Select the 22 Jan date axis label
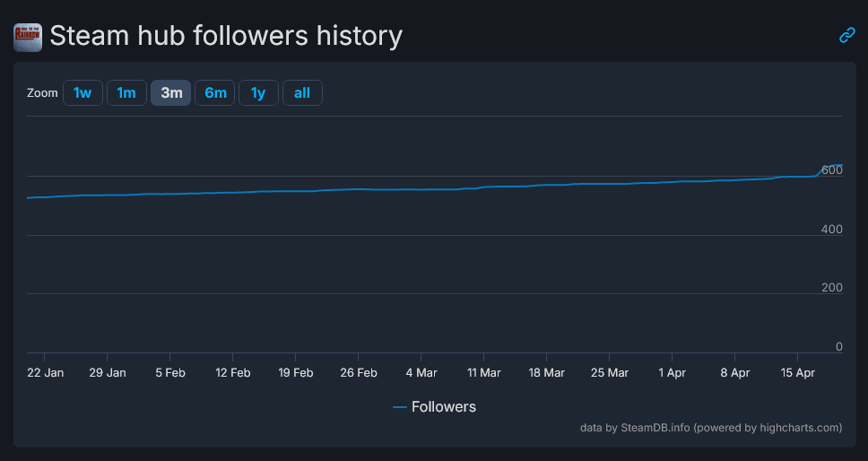Viewport: 868px width, 461px height. (x=45, y=373)
